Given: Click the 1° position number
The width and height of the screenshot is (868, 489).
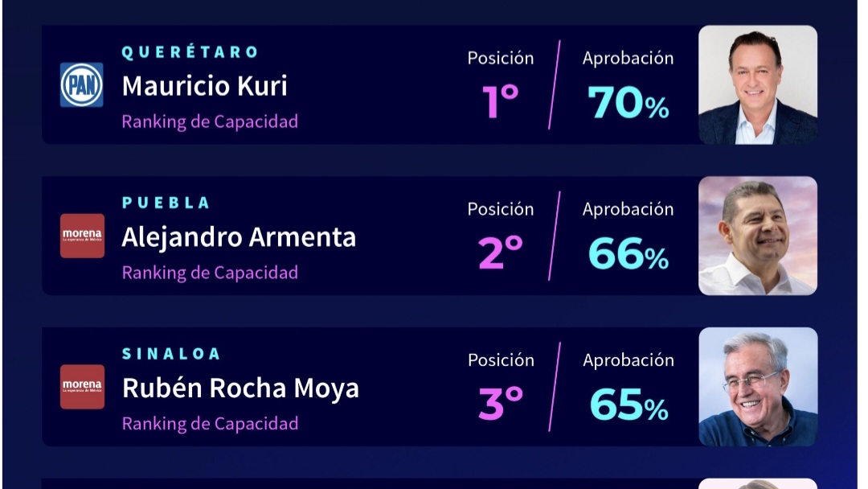Looking at the screenshot, I should (x=501, y=101).
